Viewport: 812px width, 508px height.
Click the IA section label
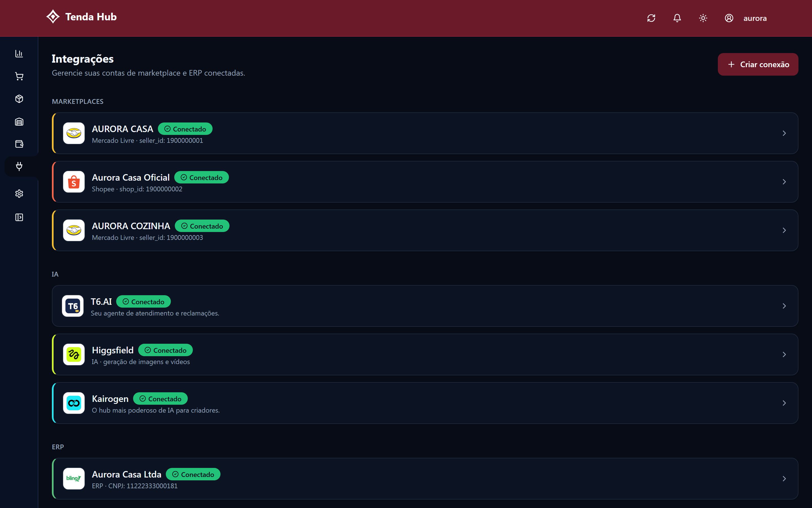pos(55,274)
